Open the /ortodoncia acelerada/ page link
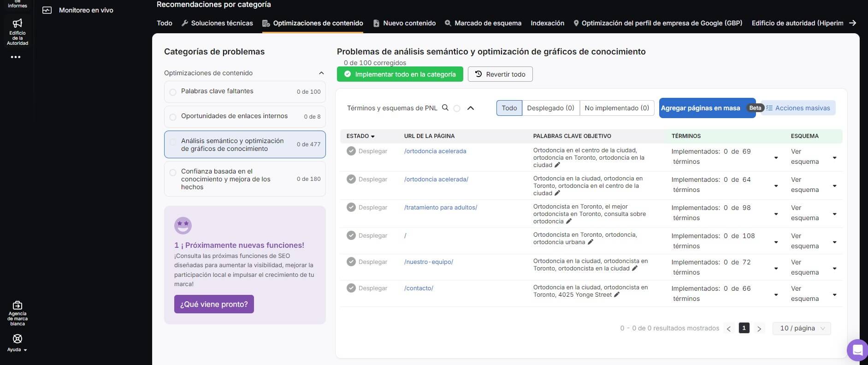The image size is (868, 365). click(x=436, y=179)
